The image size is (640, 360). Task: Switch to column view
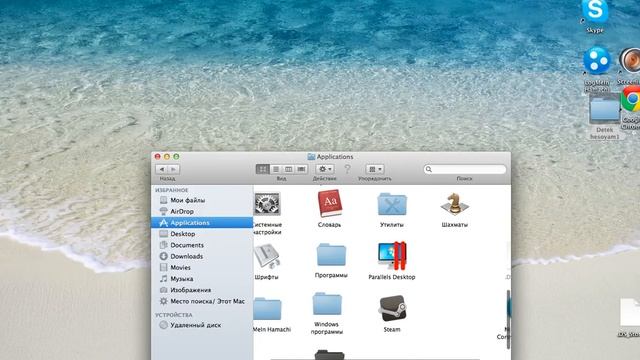[289, 169]
